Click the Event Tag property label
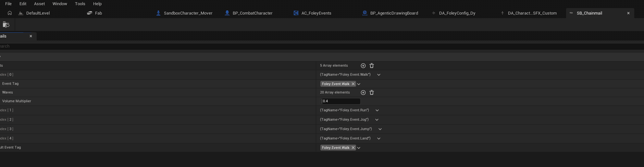 [10, 84]
